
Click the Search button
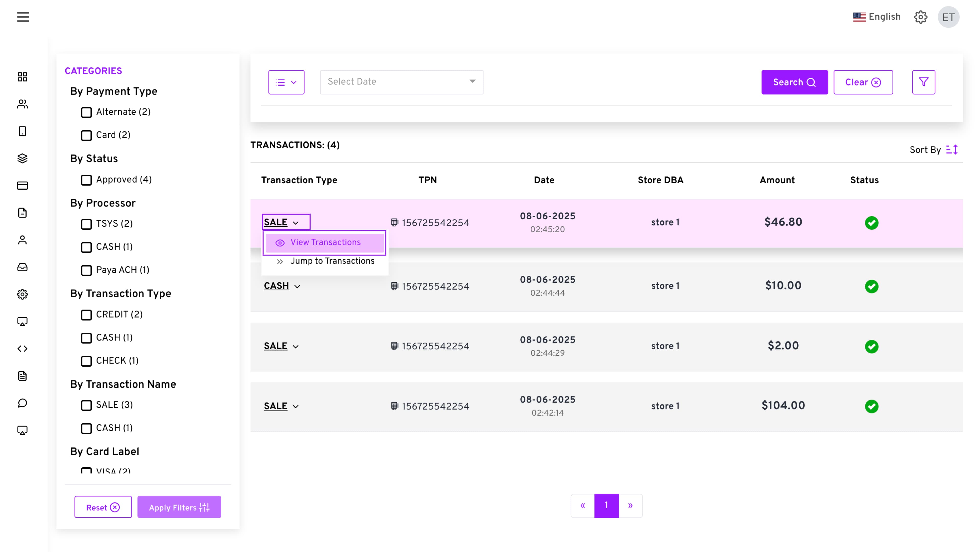794,82
